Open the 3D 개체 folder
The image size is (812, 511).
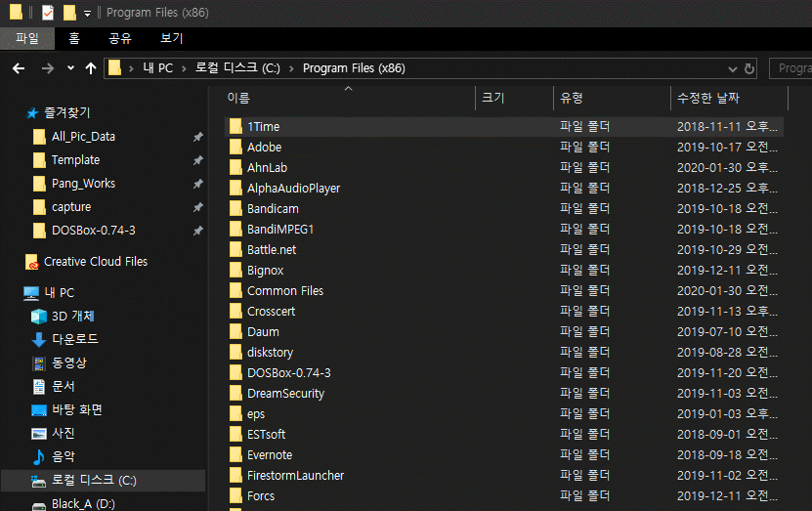pos(73,316)
